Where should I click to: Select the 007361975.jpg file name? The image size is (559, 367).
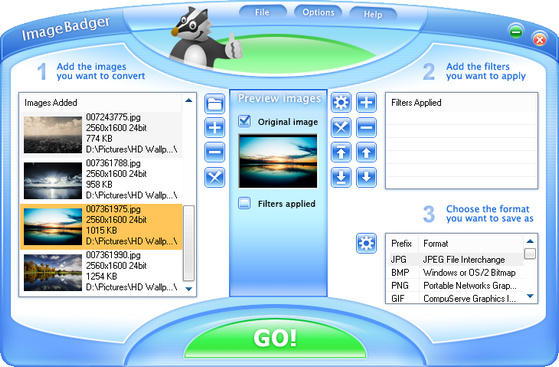coord(113,209)
